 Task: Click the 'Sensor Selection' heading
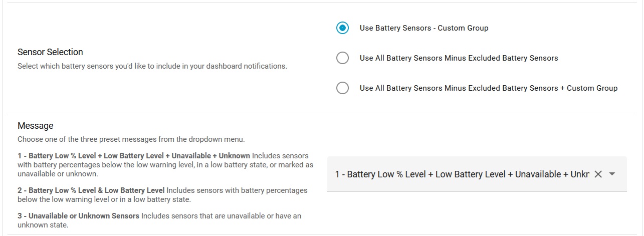(x=50, y=52)
